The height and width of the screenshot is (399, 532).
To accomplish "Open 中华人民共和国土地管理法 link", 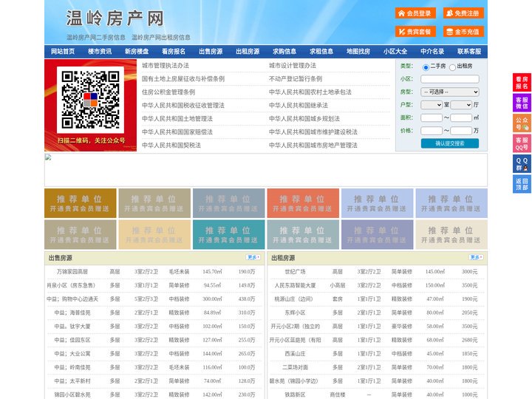I will 177,118.
